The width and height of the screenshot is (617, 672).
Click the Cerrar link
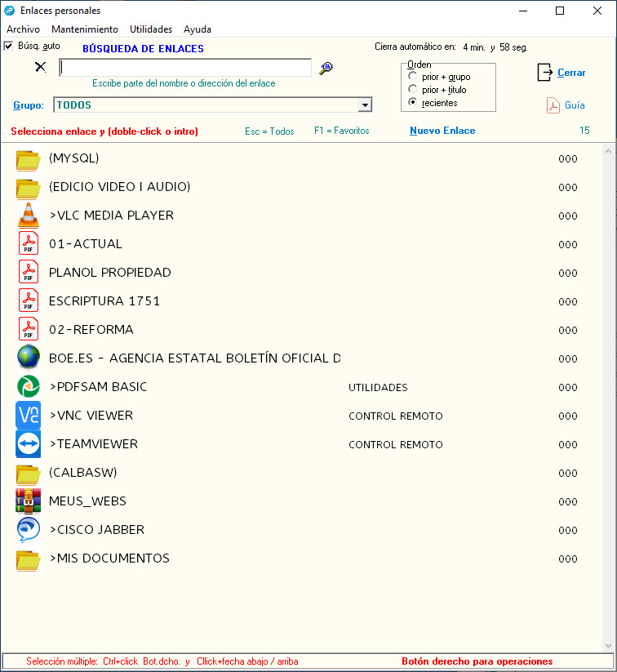[571, 73]
